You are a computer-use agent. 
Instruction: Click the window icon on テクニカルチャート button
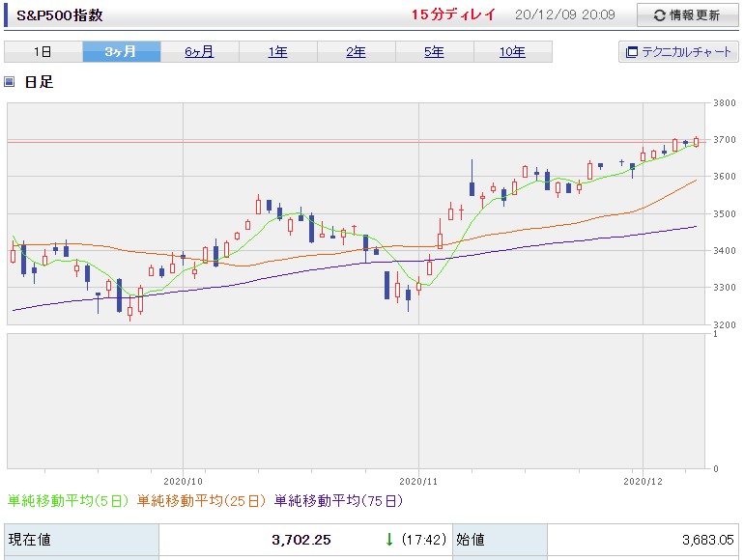[632, 52]
